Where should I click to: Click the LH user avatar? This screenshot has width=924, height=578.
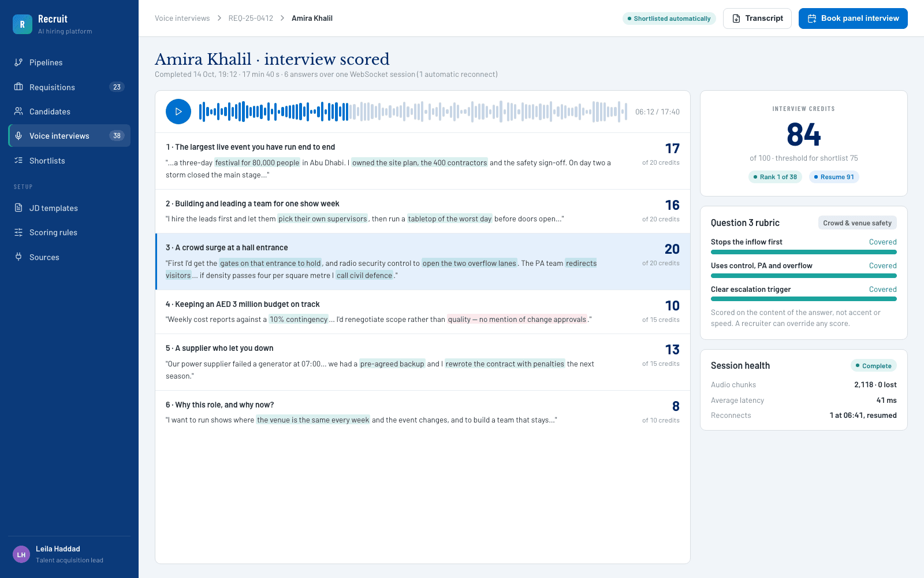(x=21, y=554)
